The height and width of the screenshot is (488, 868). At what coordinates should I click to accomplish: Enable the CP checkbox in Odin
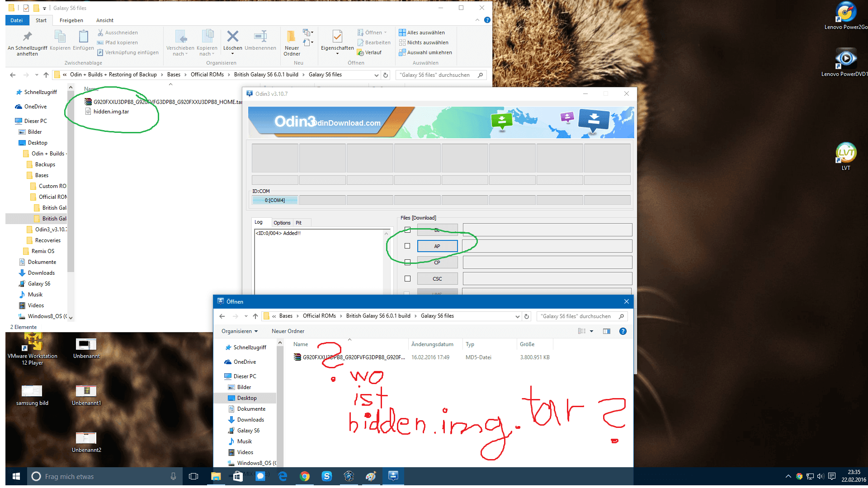click(407, 262)
